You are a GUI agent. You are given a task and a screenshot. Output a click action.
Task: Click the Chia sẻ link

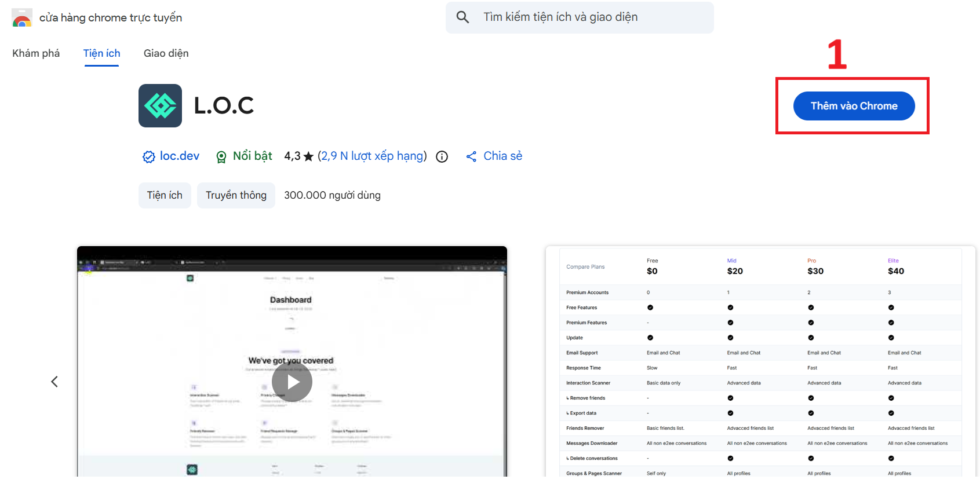pyautogui.click(x=503, y=156)
